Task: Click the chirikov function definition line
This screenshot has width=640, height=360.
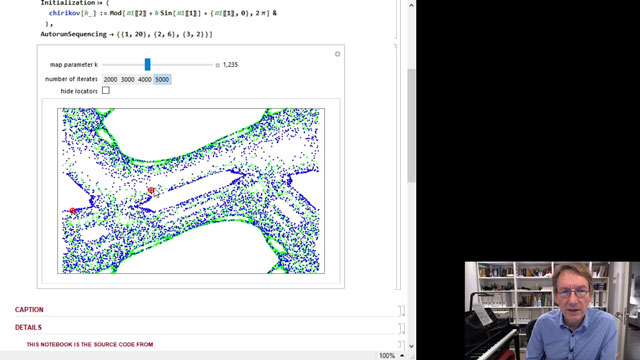Action: (162, 13)
